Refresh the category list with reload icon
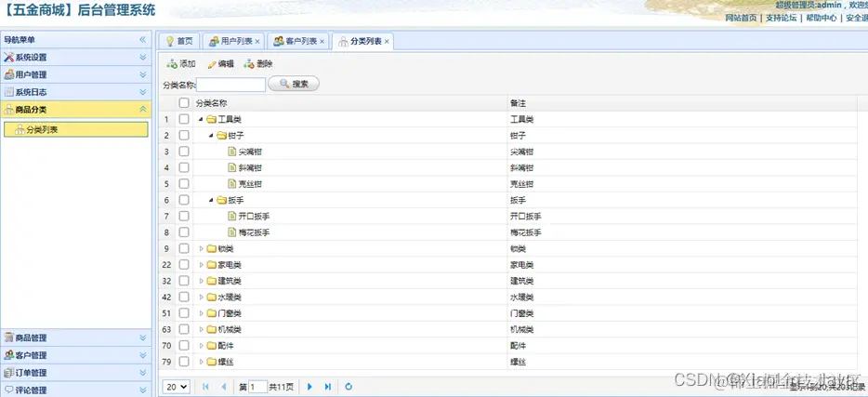 (349, 387)
